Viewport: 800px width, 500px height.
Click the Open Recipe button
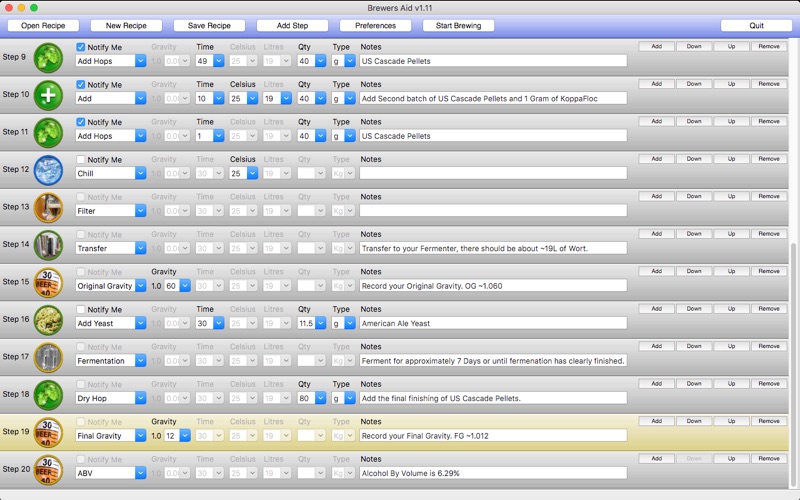43,25
